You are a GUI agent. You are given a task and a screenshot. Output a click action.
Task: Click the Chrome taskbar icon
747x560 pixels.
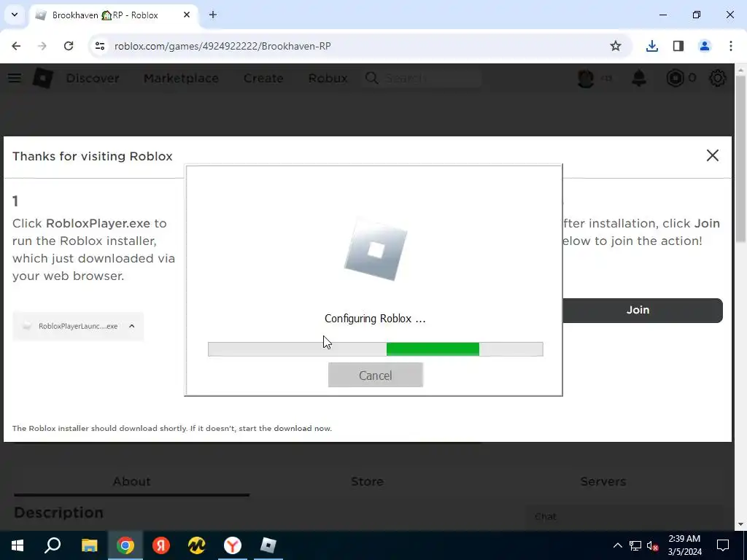click(x=125, y=545)
